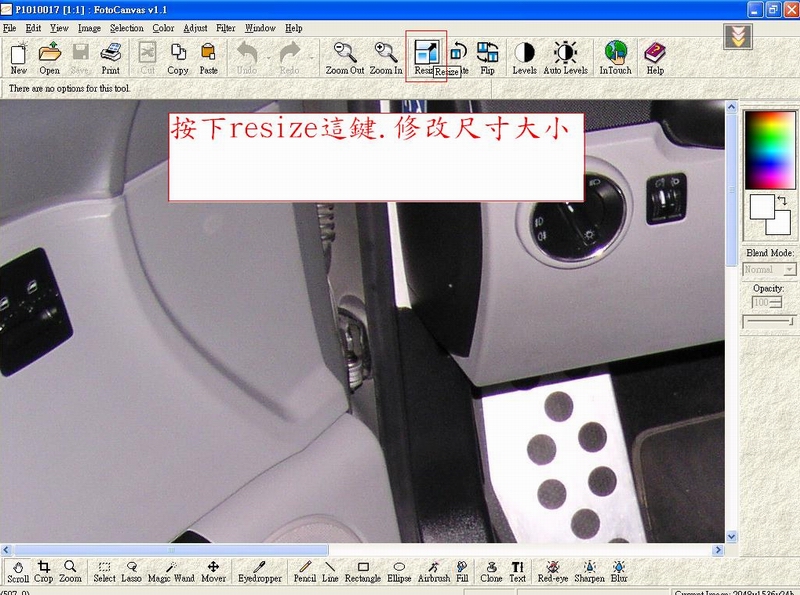Image resolution: width=800 pixels, height=595 pixels.
Task: Expand the Blend Mode dropdown
Action: click(x=789, y=270)
